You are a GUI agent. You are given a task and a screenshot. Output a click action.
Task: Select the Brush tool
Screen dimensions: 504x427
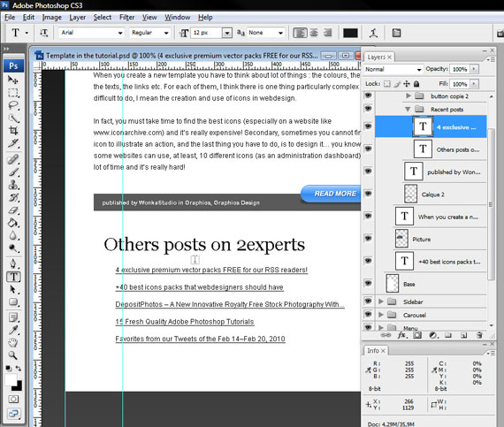tap(13, 172)
